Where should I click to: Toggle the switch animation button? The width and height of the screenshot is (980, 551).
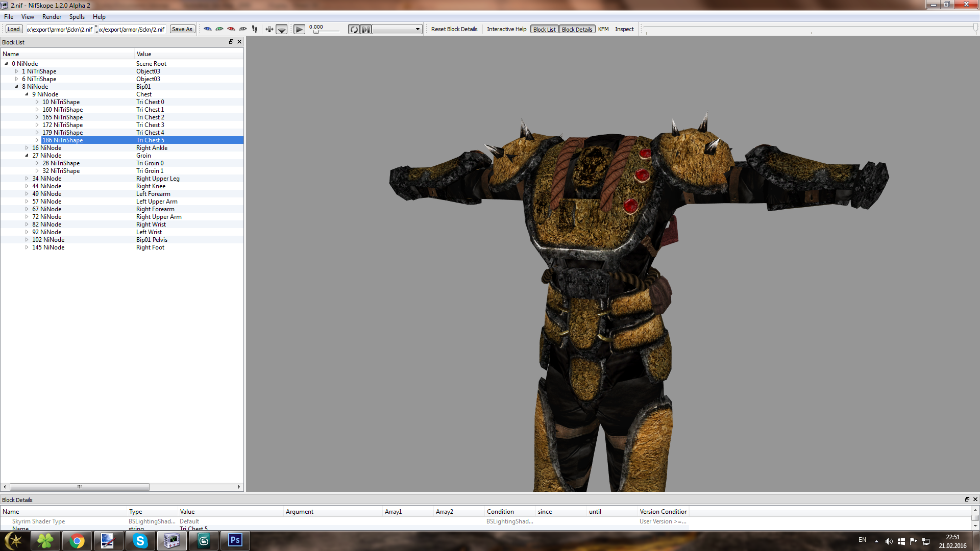pyautogui.click(x=366, y=29)
